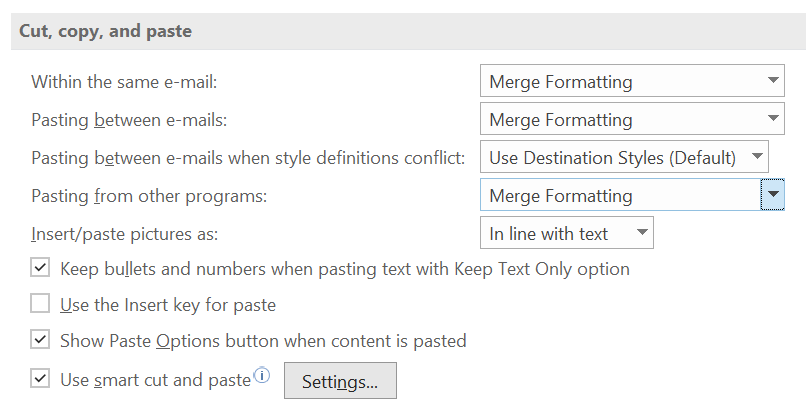Screen dimensions: 806x412
Task: Toggle the "Use smart cut and paste" checkbox
Action: (x=40, y=379)
